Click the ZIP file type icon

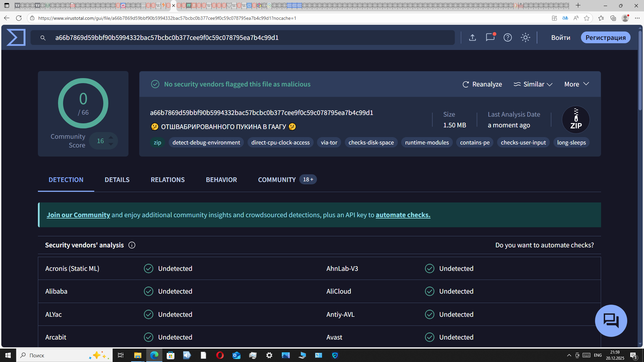click(576, 120)
